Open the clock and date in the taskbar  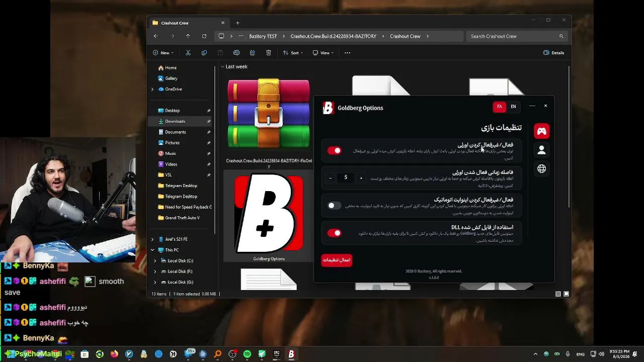619,354
